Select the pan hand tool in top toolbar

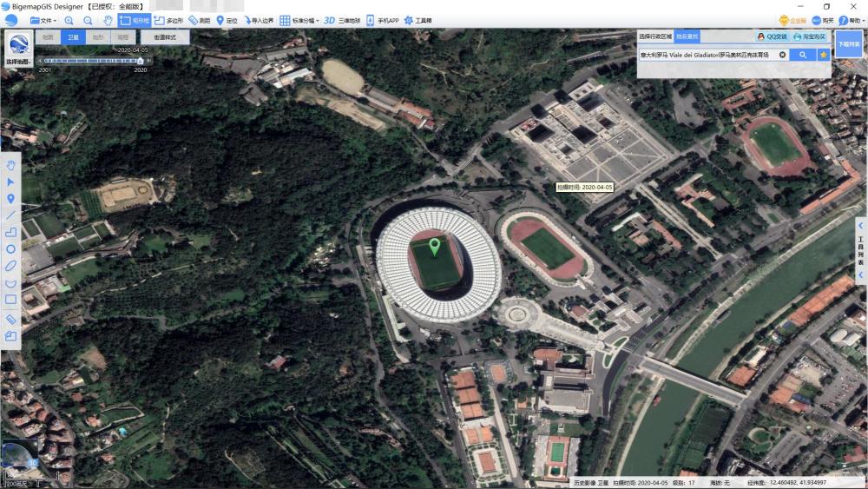(x=108, y=21)
